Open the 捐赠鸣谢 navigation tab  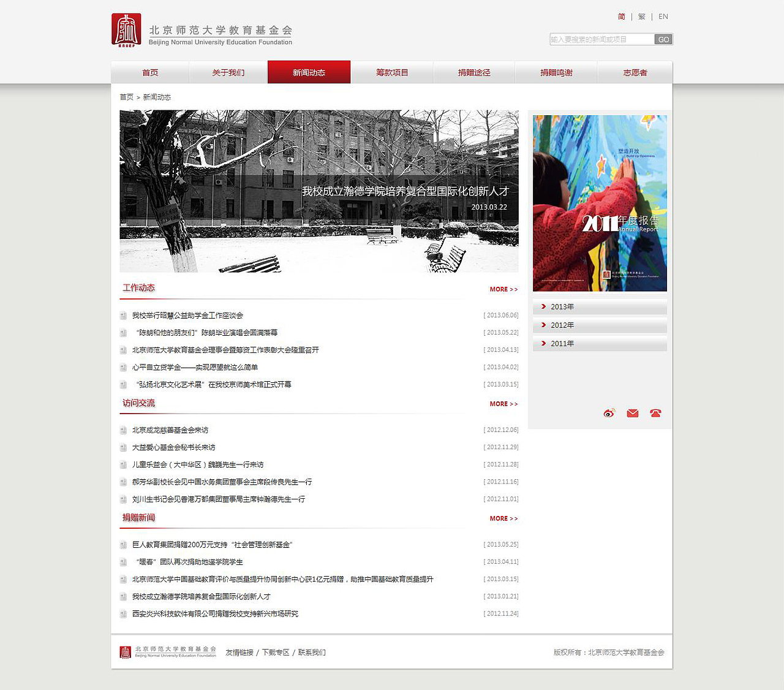tap(556, 72)
